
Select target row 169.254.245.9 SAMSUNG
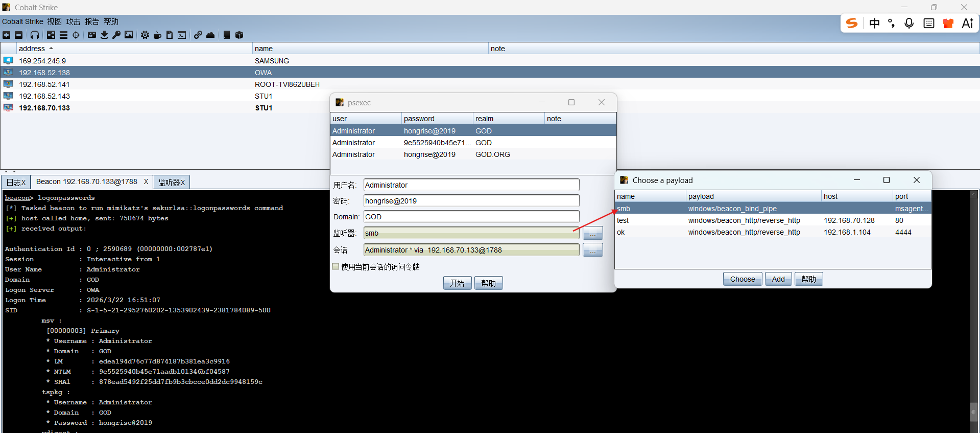coord(490,60)
